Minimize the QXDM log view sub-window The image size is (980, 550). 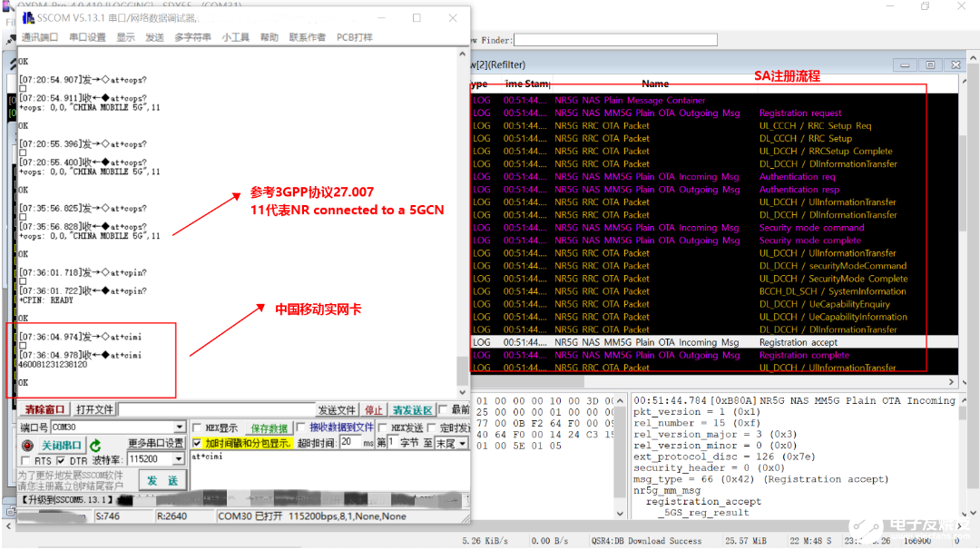click(905, 65)
